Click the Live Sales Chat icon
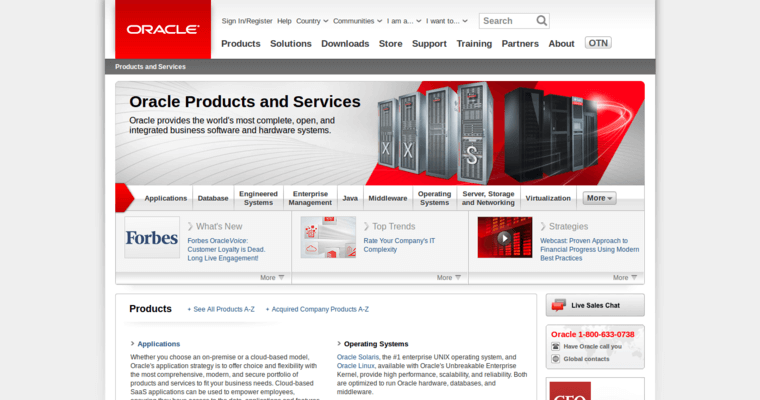760x400 pixels. 559,305
